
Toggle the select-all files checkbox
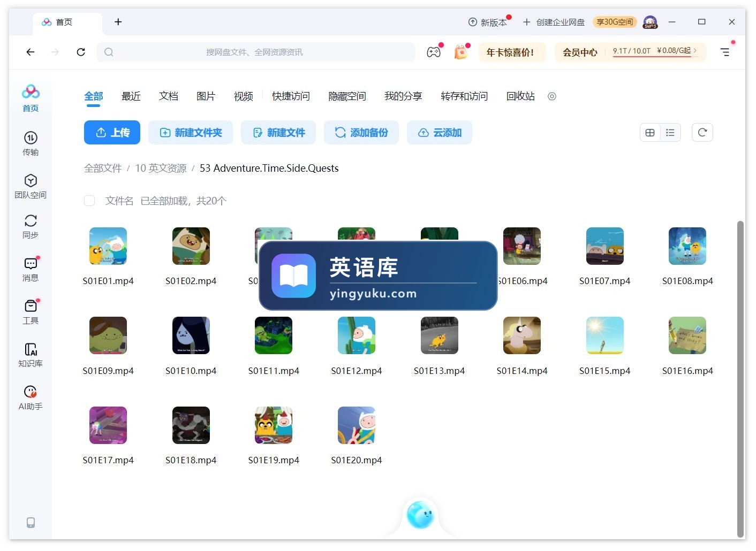[x=89, y=201]
